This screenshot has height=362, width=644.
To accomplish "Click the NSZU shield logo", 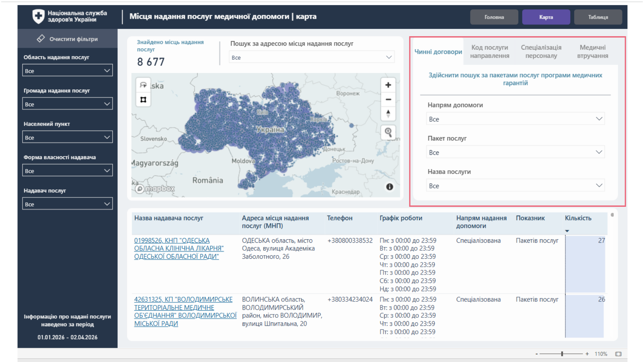I will click(x=38, y=16).
